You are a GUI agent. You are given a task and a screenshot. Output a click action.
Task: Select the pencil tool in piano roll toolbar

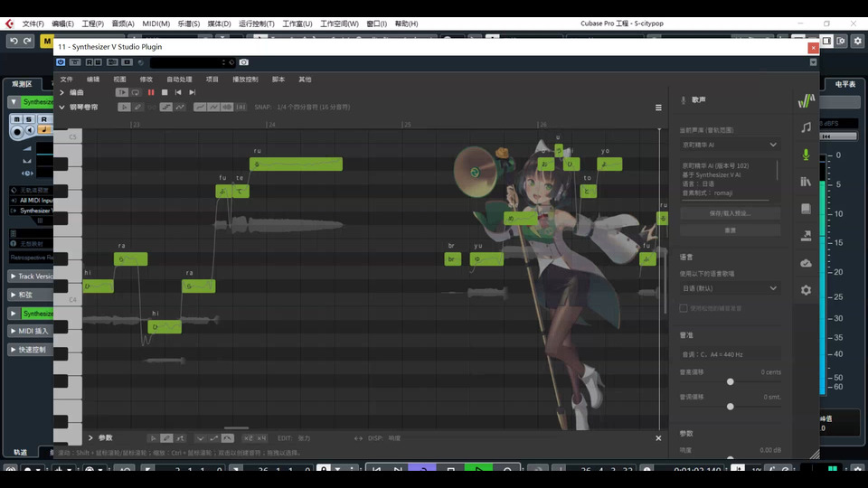[x=138, y=107]
